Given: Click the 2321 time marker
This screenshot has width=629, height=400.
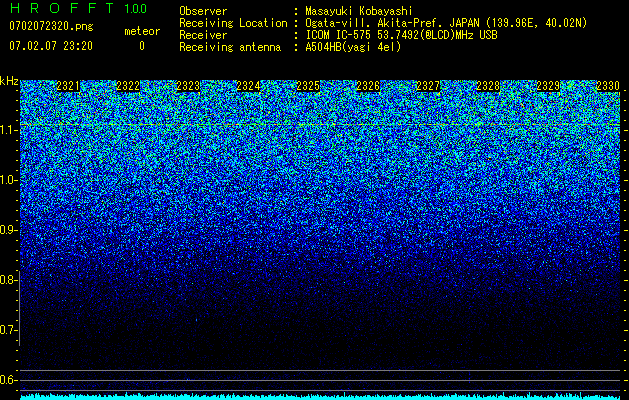Looking at the screenshot, I should point(68,86).
